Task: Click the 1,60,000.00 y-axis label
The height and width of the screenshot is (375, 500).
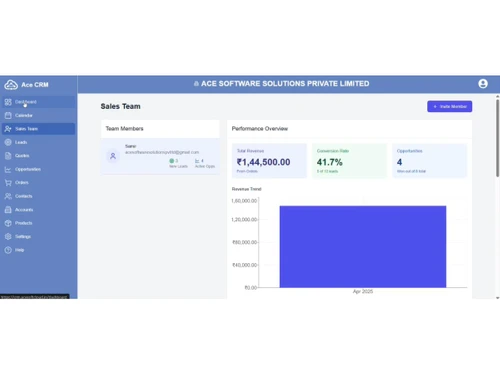Action: click(x=244, y=201)
